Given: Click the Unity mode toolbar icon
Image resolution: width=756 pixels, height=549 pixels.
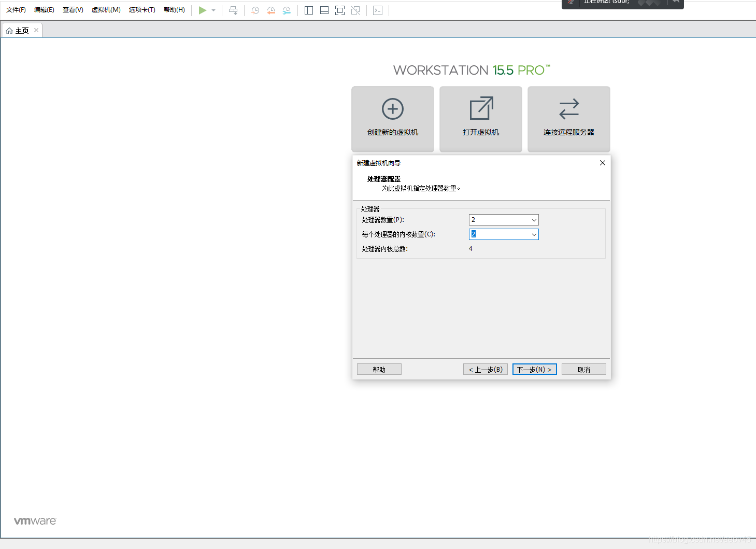Looking at the screenshot, I should (355, 10).
